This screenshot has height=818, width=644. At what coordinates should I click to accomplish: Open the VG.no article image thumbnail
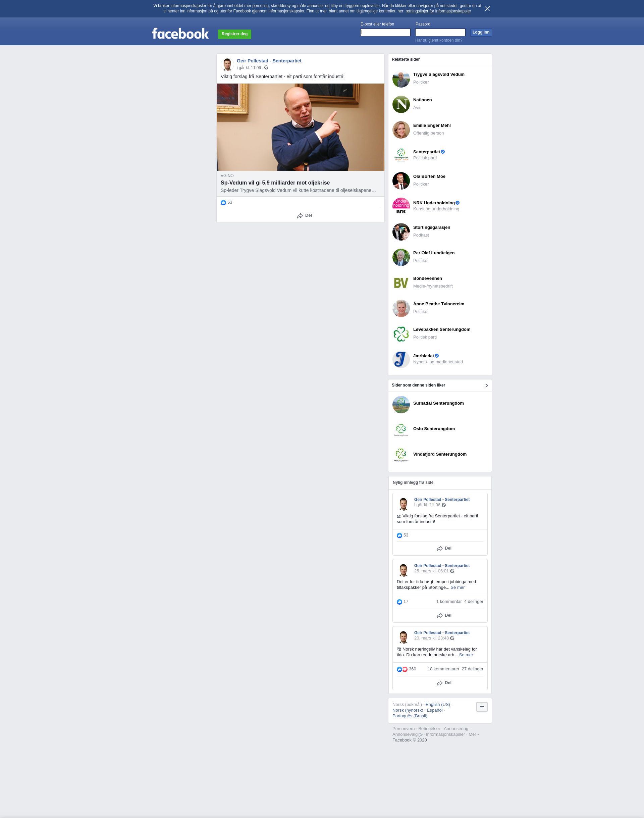click(x=301, y=127)
